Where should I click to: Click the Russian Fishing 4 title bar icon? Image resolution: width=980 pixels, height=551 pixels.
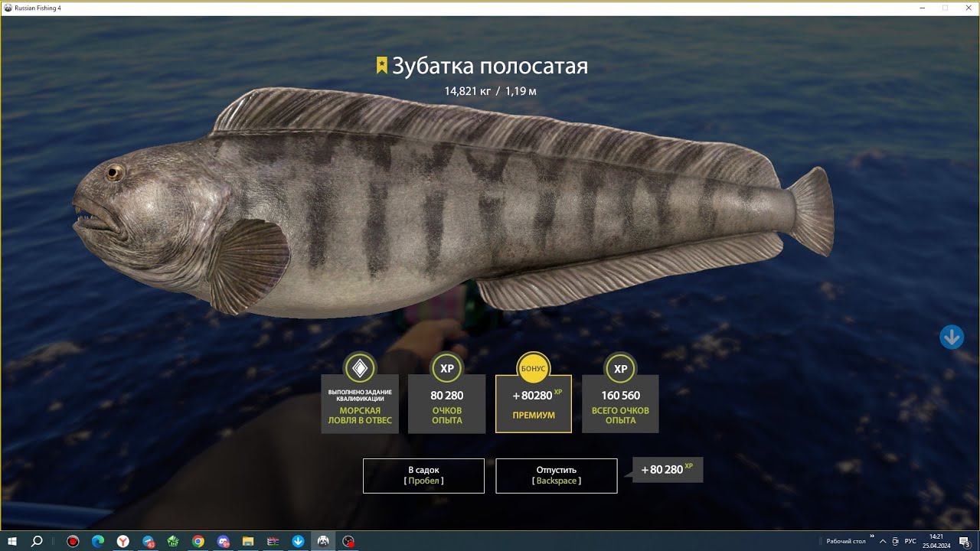(x=8, y=8)
